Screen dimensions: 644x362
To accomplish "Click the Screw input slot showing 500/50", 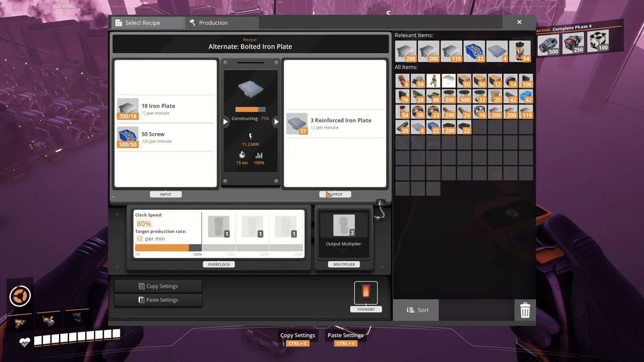I will point(128,137).
